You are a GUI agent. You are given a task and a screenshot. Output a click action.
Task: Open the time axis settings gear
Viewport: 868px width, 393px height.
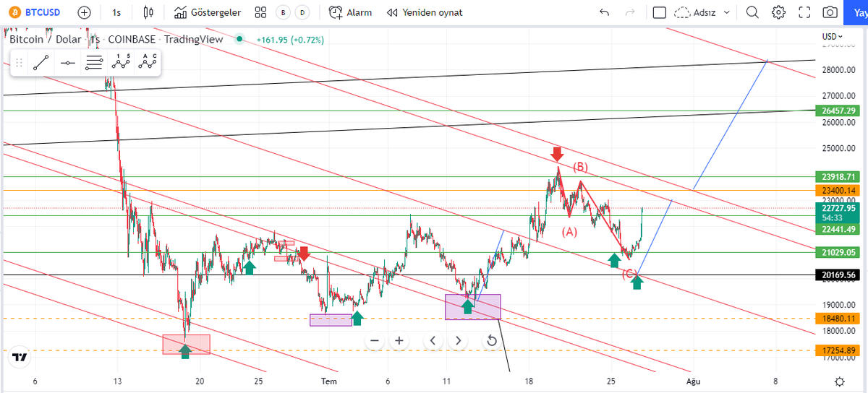[839, 381]
